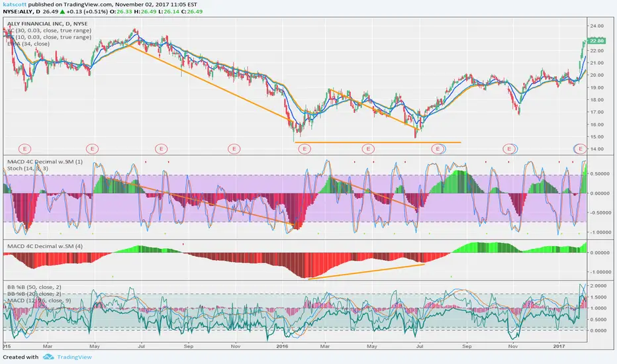Select the third earnings E marker from left
The width and height of the screenshot is (617, 364).
(x=161, y=149)
